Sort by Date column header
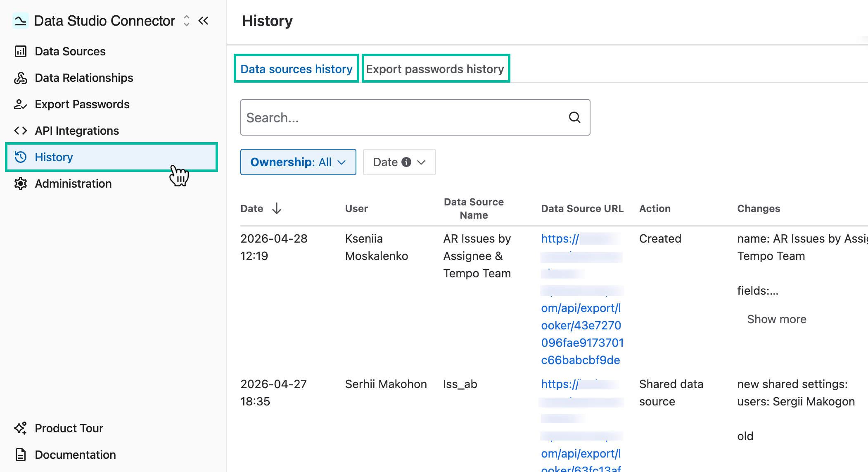 tap(252, 209)
